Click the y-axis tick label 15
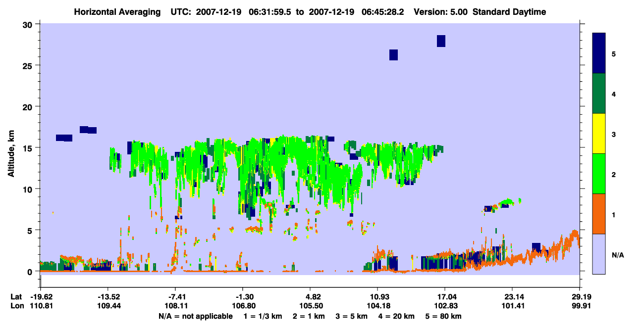Screen dimensions: 644x330 pyautogui.click(x=29, y=148)
